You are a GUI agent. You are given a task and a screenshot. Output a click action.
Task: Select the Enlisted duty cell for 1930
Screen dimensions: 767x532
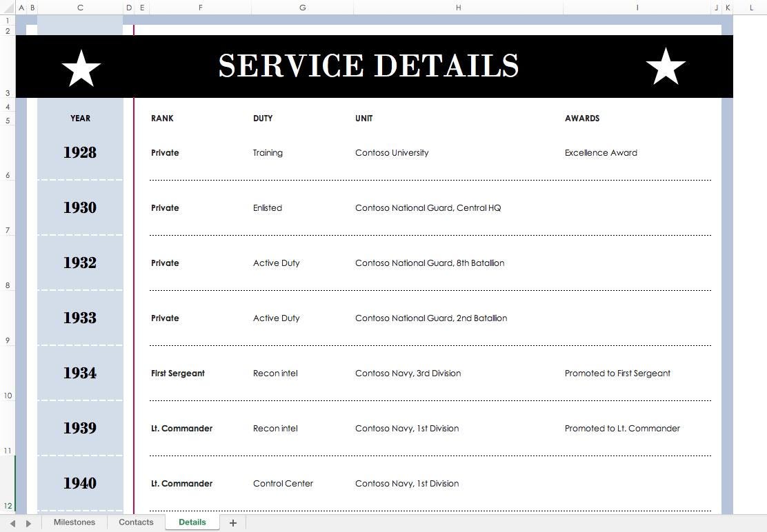coord(268,207)
